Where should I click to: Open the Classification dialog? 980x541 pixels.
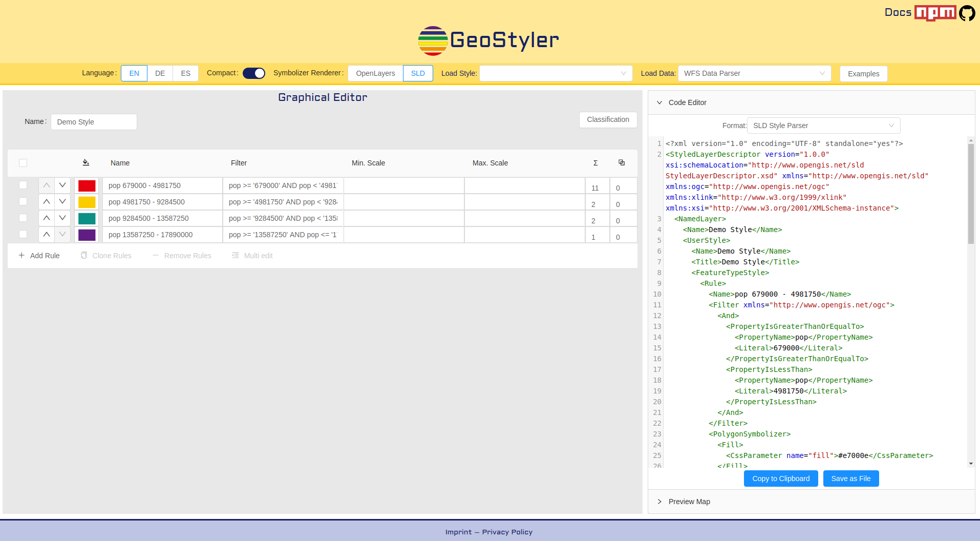[x=608, y=119]
